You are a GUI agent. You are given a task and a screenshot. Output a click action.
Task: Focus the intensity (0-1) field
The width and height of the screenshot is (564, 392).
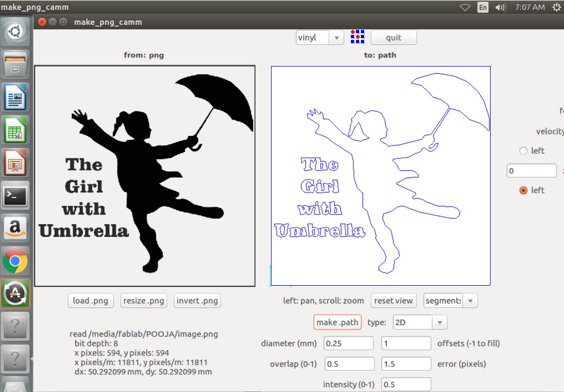(406, 384)
